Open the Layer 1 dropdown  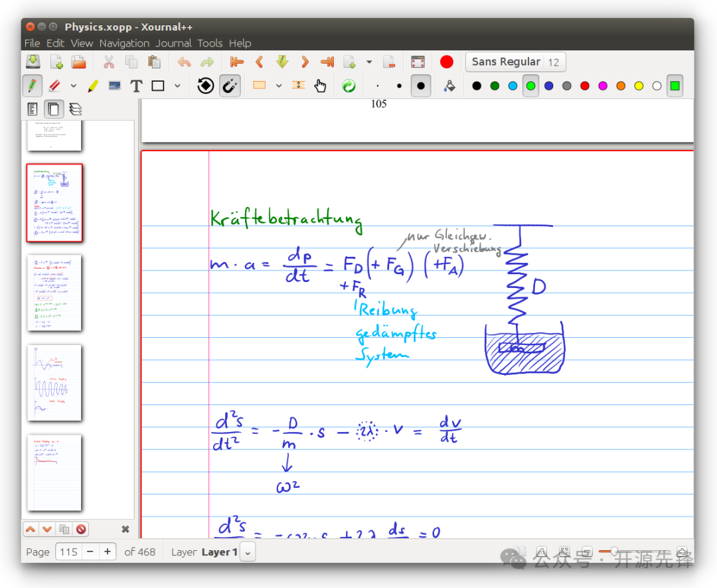click(x=248, y=552)
